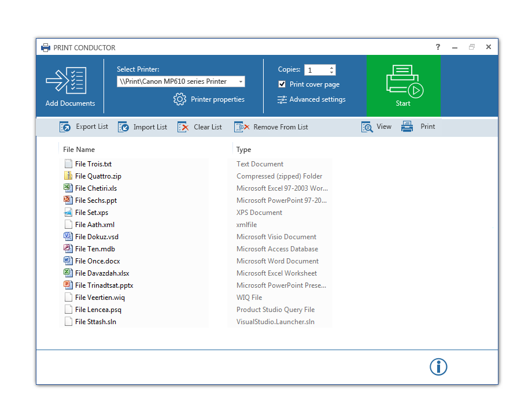Click the File Davazdah.xlsx Excel icon
This screenshot has width=532, height=416.
[x=68, y=273]
